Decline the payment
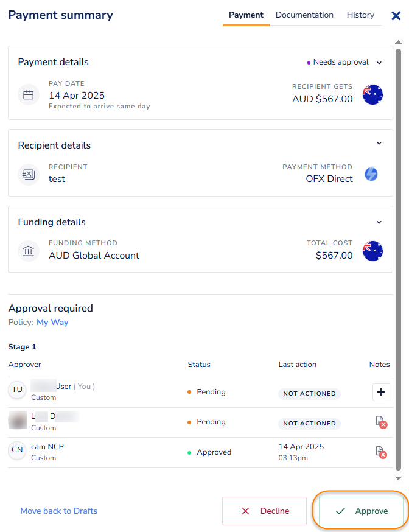Image resolution: width=409 pixels, height=532 pixels. coord(264,511)
